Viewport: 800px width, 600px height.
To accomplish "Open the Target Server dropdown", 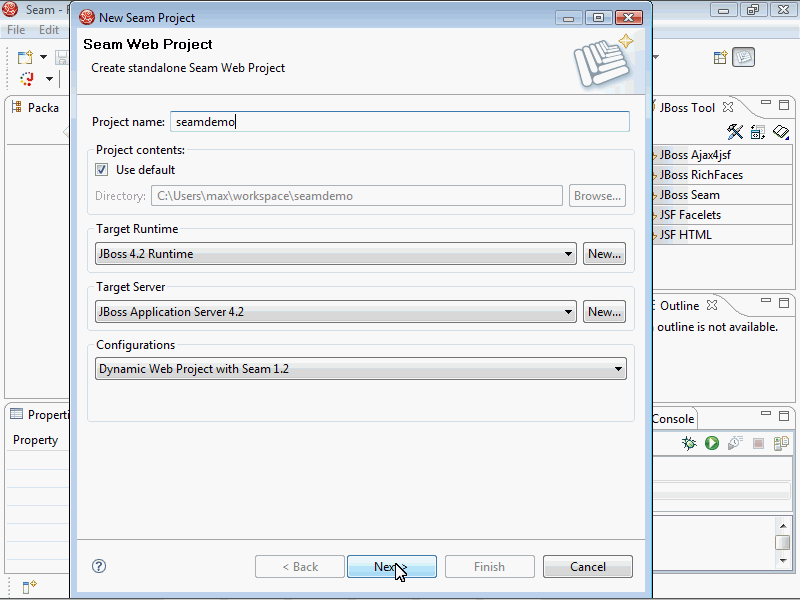I will [x=336, y=312].
